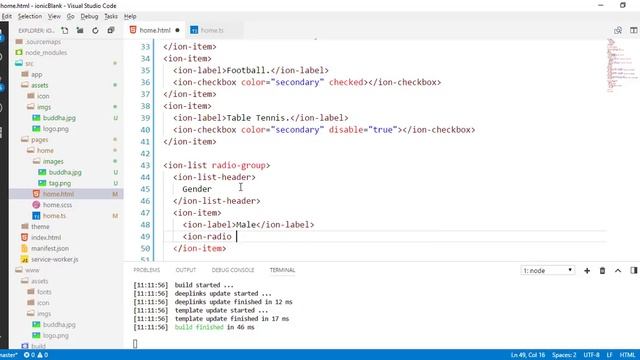
Task: Select the TERMINAL panel tab
Action: coord(282,270)
